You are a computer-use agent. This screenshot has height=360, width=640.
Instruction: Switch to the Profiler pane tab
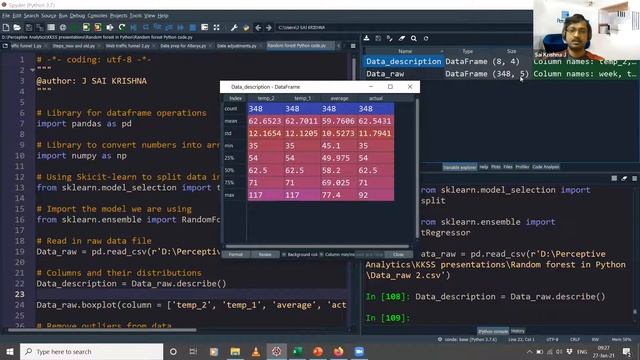[522, 167]
